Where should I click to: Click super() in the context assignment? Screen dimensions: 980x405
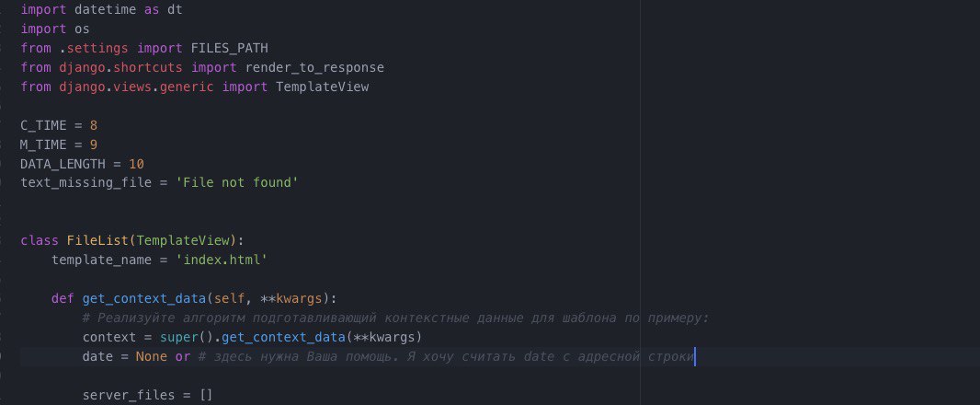pyautogui.click(x=187, y=338)
